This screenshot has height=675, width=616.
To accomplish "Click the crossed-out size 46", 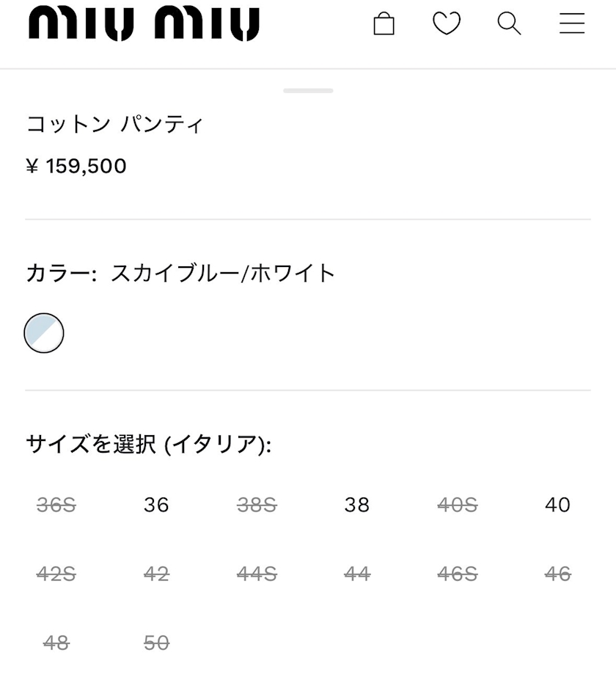I will tap(558, 574).
